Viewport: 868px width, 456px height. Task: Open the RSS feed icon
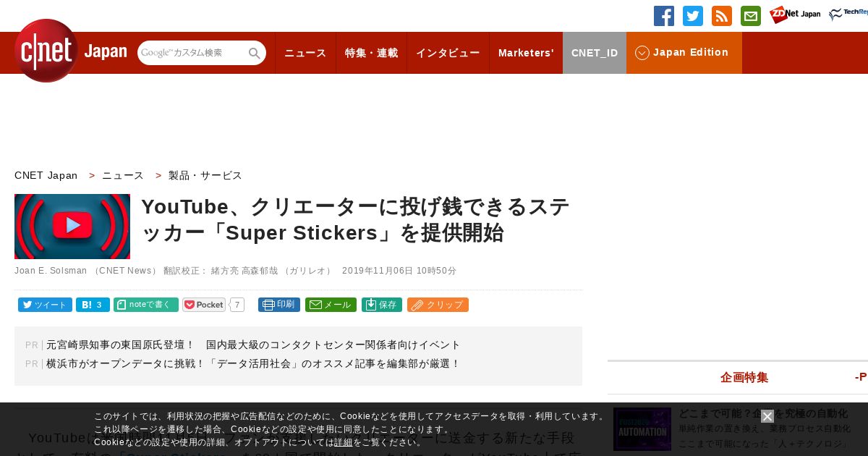pos(722,16)
